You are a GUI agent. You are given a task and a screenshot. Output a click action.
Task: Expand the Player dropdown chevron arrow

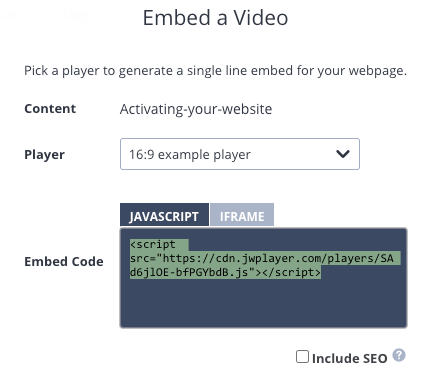pos(343,154)
